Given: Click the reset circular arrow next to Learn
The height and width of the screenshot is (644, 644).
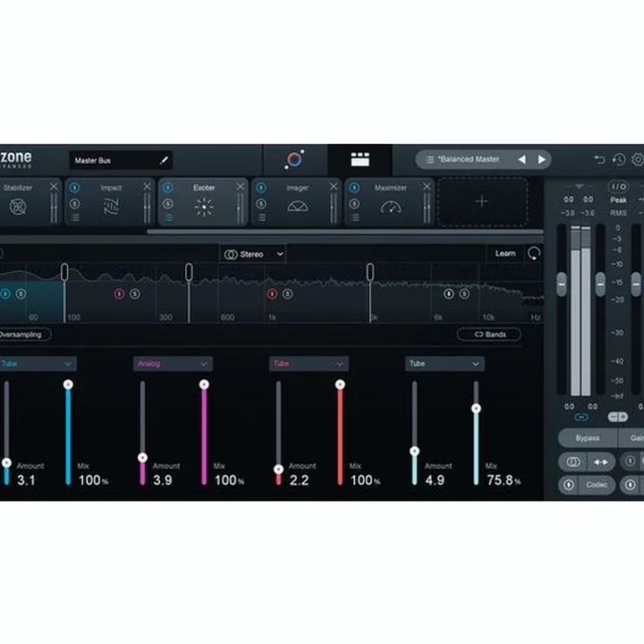Looking at the screenshot, I should click(534, 253).
